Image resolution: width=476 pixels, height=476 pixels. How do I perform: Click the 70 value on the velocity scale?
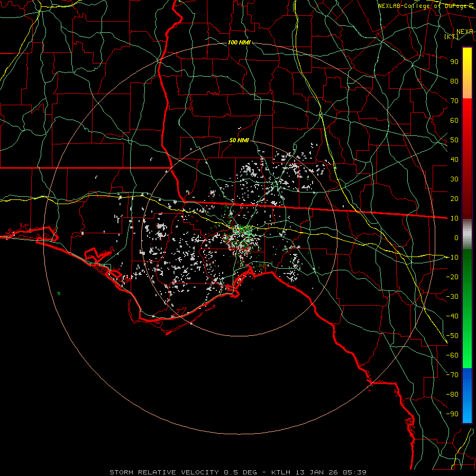454,101
